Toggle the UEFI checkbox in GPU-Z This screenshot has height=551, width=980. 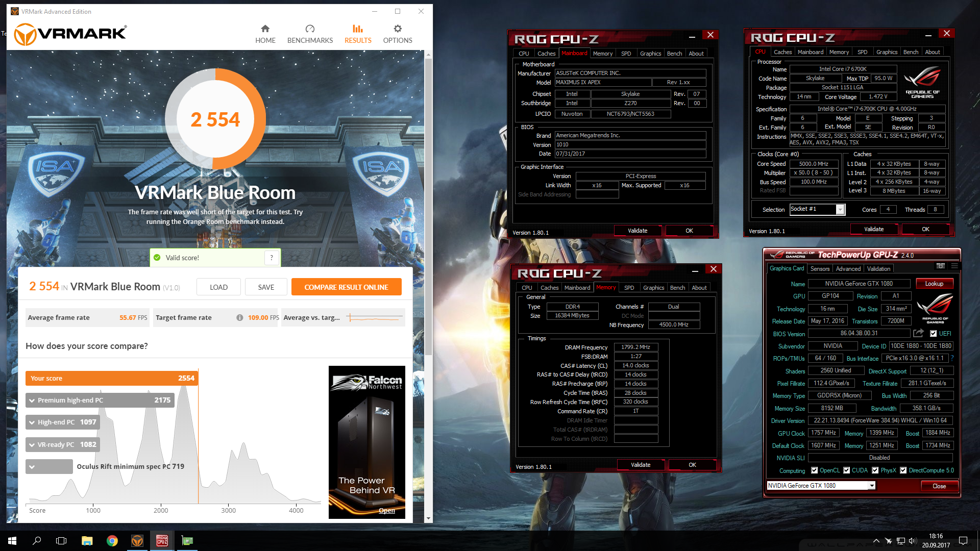coord(933,334)
